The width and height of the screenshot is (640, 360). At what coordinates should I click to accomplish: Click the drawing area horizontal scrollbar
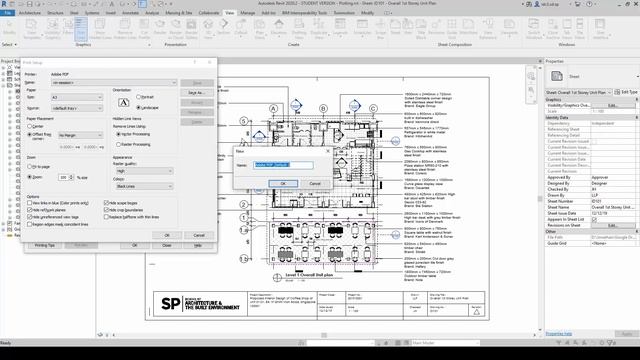click(324, 335)
